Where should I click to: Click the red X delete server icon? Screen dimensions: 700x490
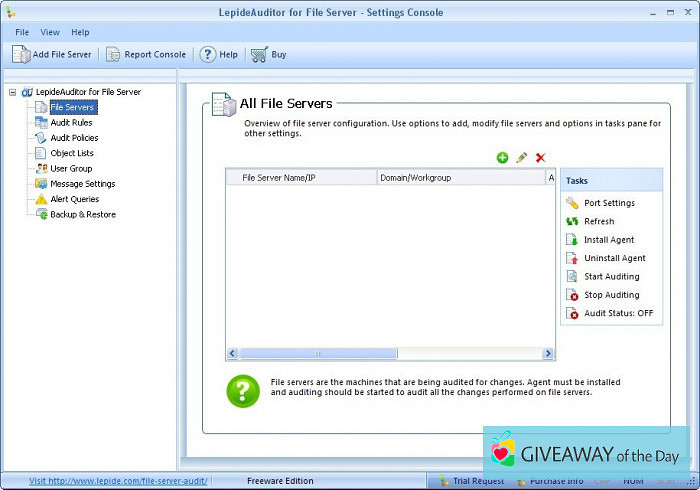(541, 158)
